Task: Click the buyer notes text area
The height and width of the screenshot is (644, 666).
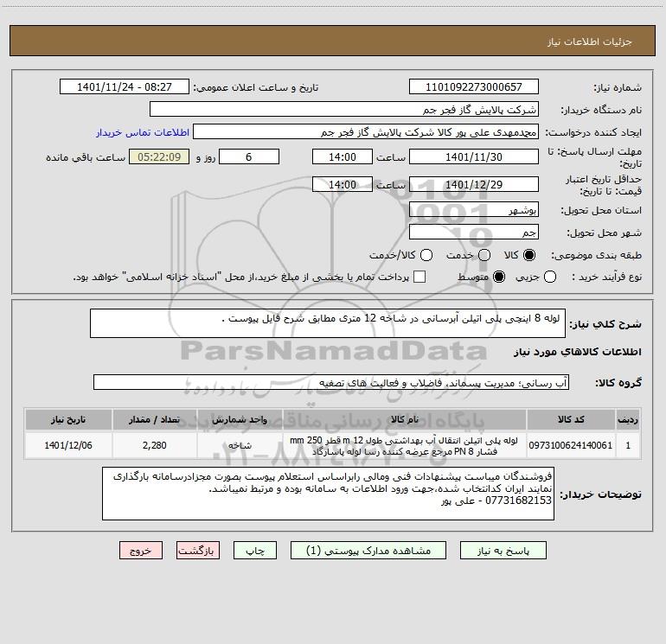Action: pyautogui.click(x=328, y=494)
